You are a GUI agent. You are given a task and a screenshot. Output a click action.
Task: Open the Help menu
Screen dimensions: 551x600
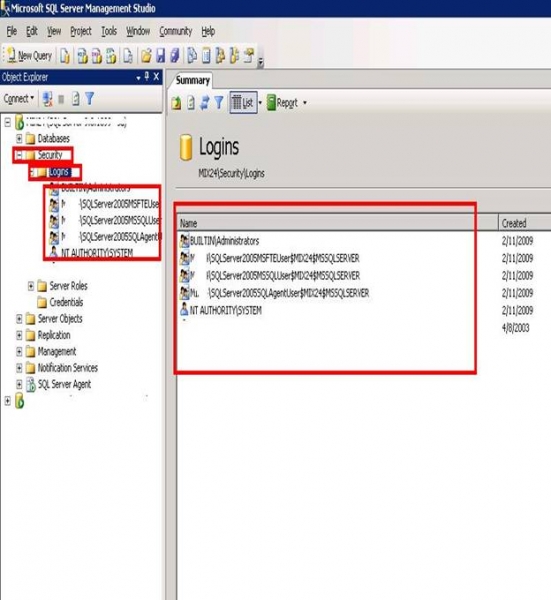[208, 31]
